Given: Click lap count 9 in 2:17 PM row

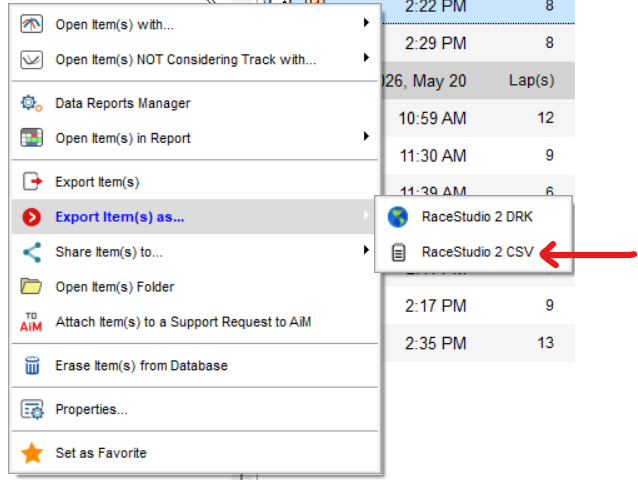Looking at the screenshot, I should coord(550,305).
